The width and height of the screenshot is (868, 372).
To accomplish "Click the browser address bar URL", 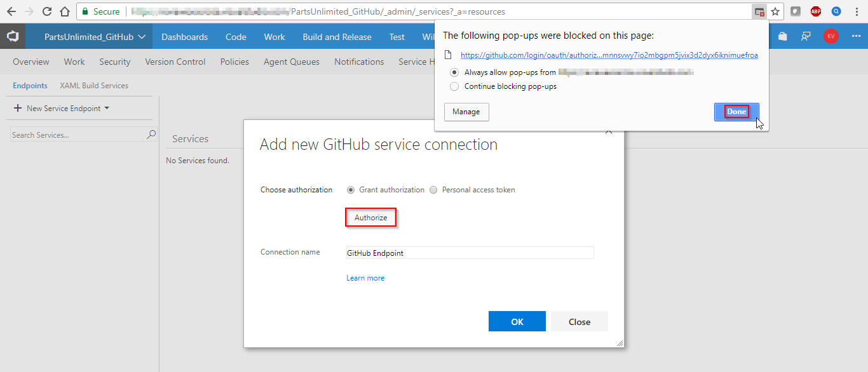I will click(x=397, y=11).
